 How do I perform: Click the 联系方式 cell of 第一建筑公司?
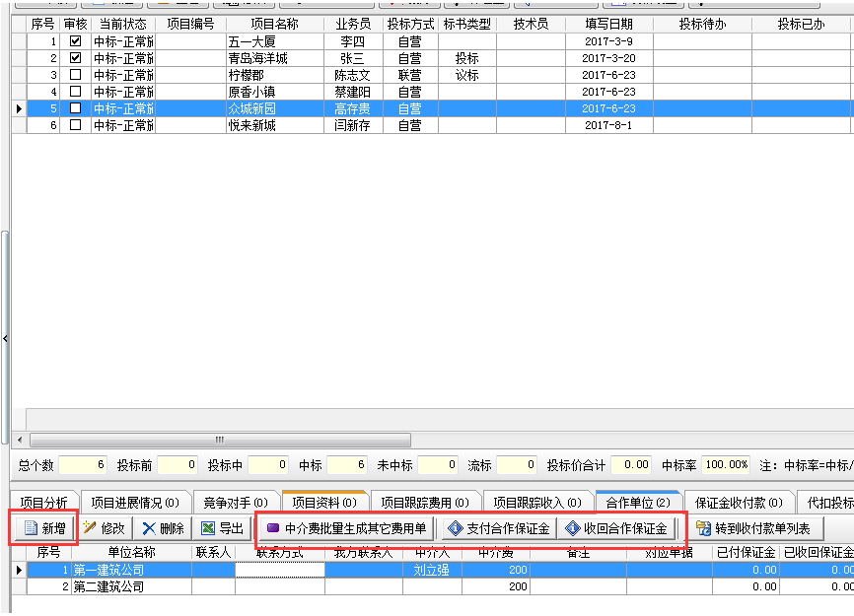tap(280, 570)
